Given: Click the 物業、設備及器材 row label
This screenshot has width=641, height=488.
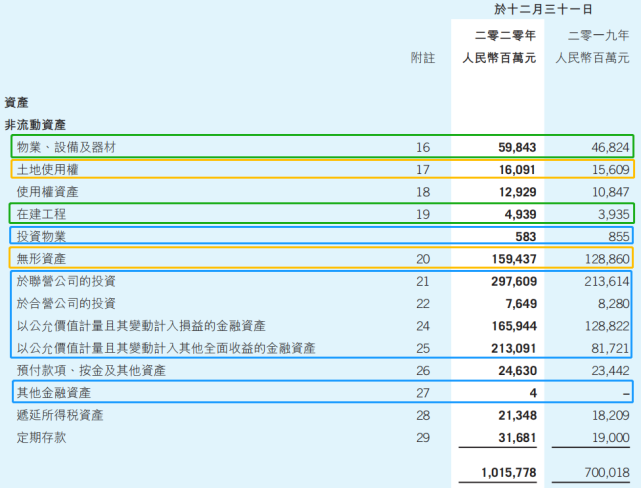Looking at the screenshot, I should pos(66,147).
